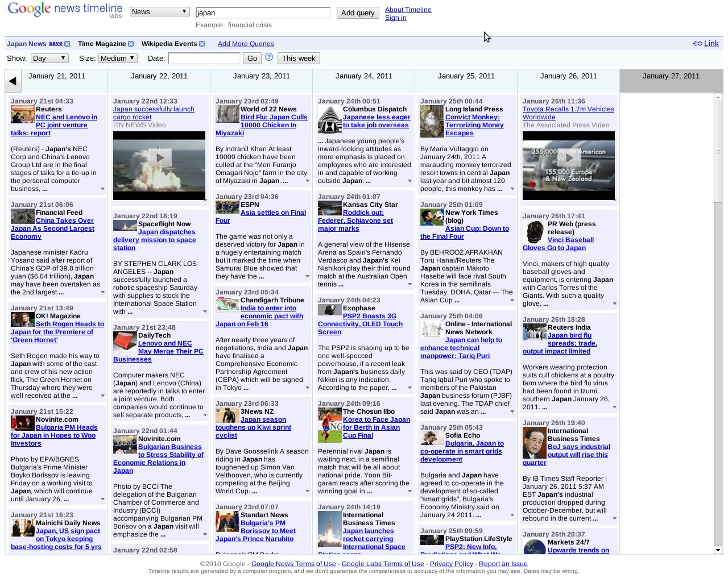The height and width of the screenshot is (582, 728).
Task: Open the Privacy Policy link
Action: point(452,564)
